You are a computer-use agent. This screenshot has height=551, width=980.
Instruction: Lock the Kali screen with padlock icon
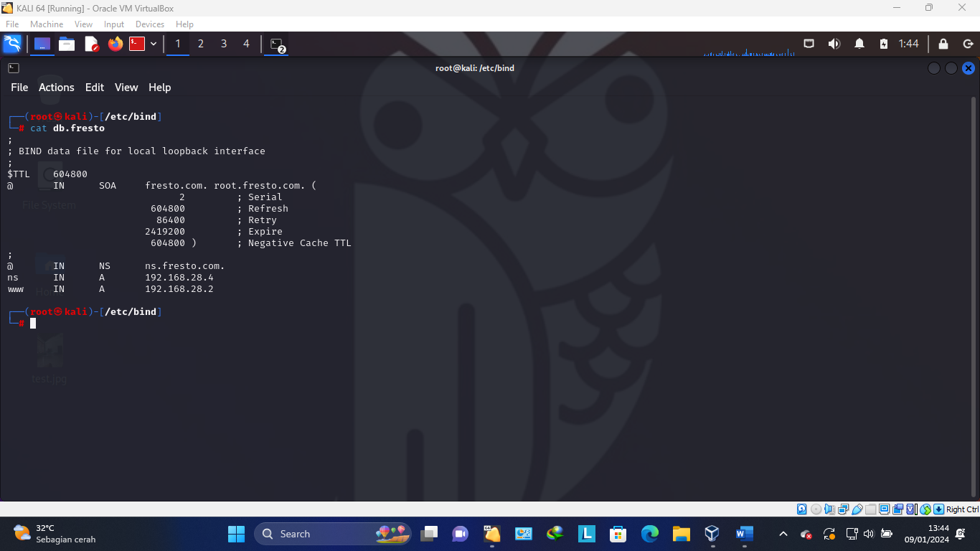coord(943,44)
